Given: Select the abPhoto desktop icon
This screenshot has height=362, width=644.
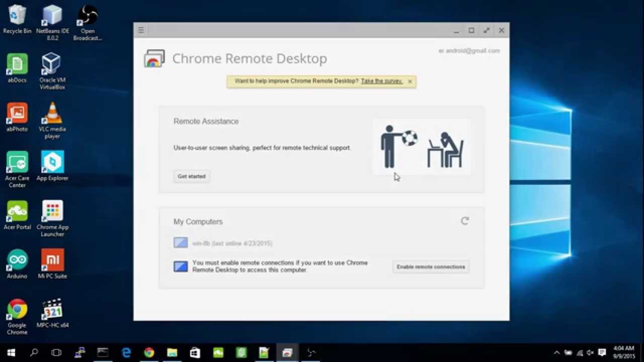Looking at the screenshot, I should point(17,117).
